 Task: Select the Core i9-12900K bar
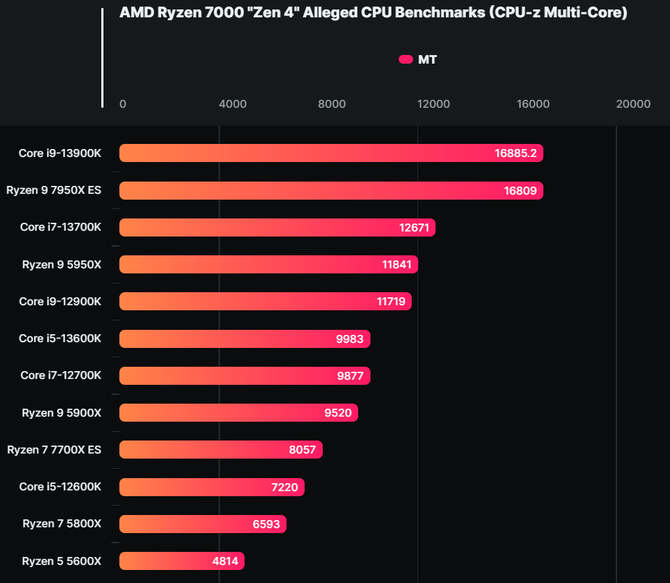[265, 301]
